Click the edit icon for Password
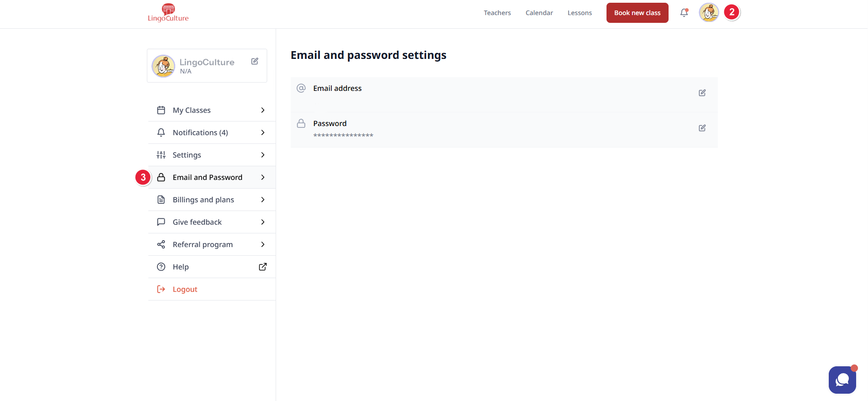This screenshot has height=401, width=868. pyautogui.click(x=702, y=128)
